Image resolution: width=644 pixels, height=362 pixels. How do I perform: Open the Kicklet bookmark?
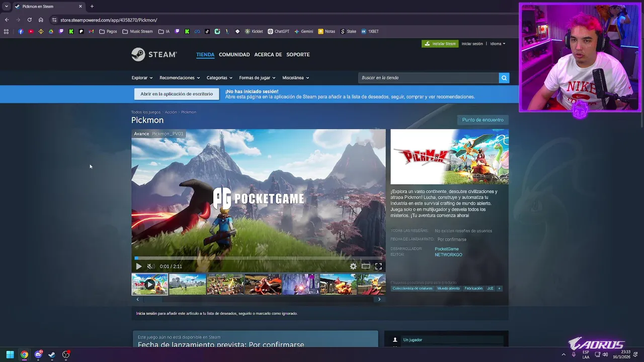(x=254, y=31)
